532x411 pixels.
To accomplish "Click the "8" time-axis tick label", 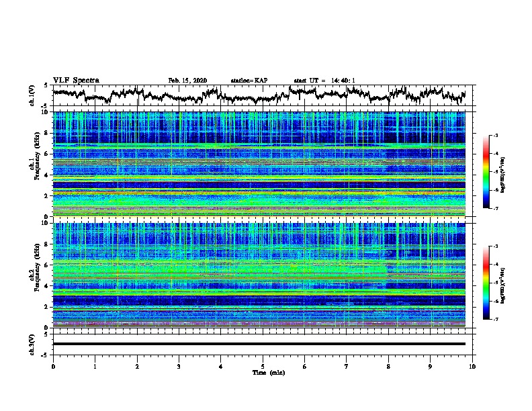I will [388, 366].
